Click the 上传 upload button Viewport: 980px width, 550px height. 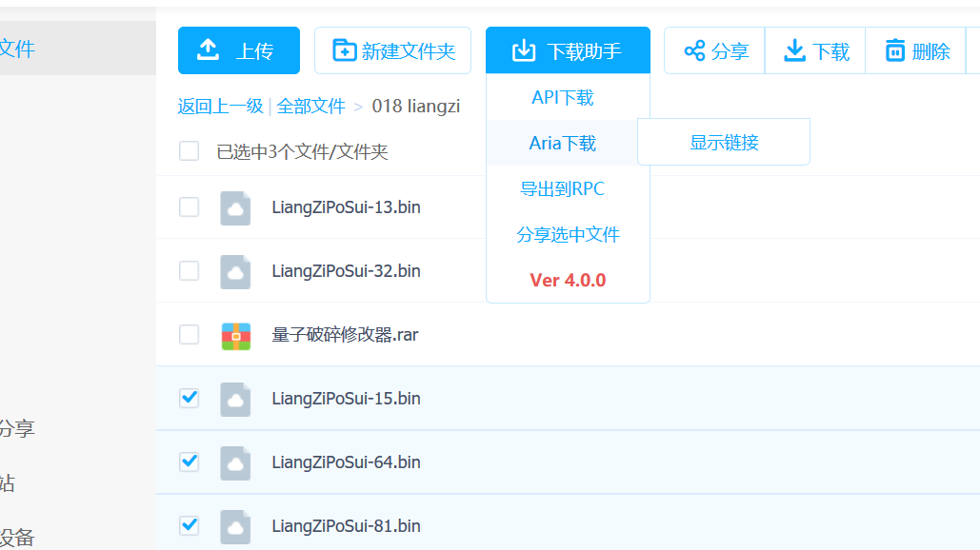(239, 50)
